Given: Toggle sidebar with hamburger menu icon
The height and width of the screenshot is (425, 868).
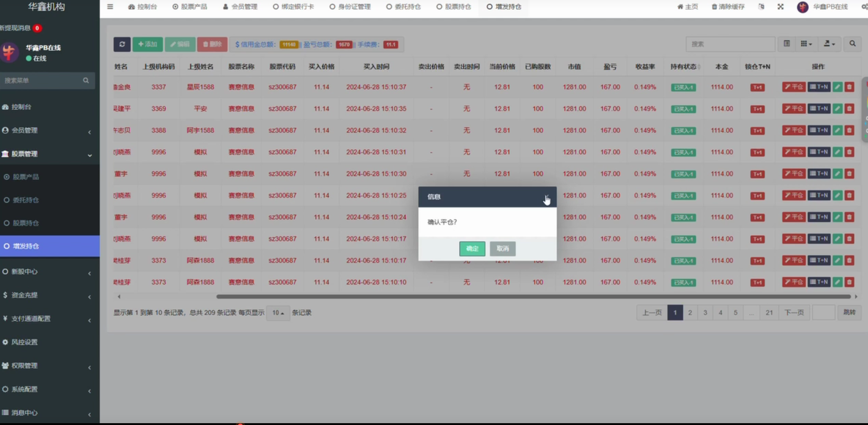Looking at the screenshot, I should coord(110,7).
